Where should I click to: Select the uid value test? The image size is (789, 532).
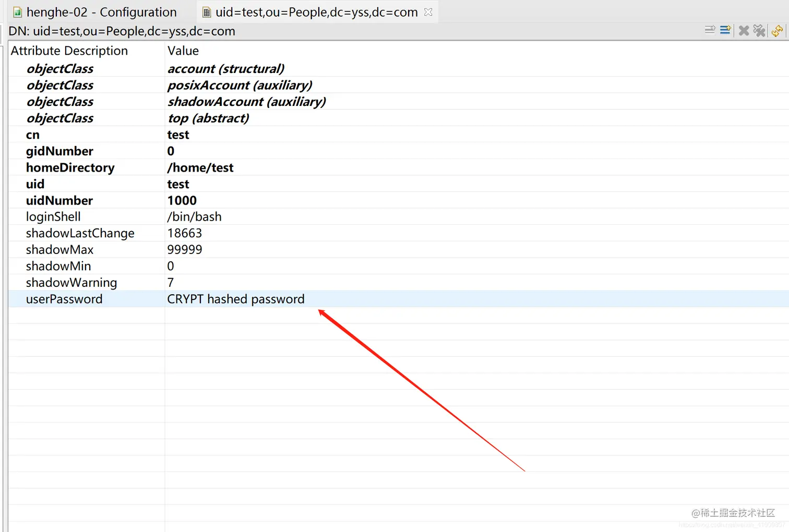(x=178, y=184)
